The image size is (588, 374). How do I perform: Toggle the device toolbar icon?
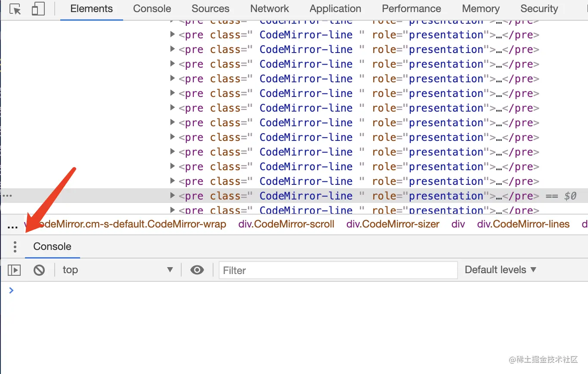coord(38,9)
